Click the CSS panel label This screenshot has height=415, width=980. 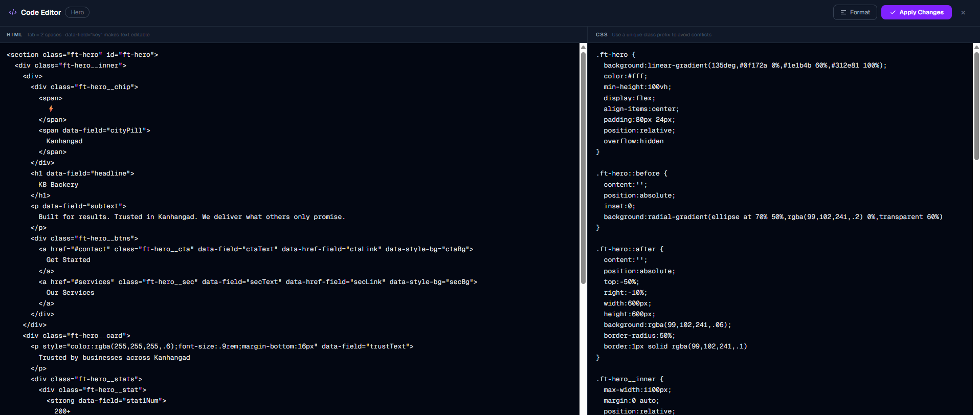602,35
